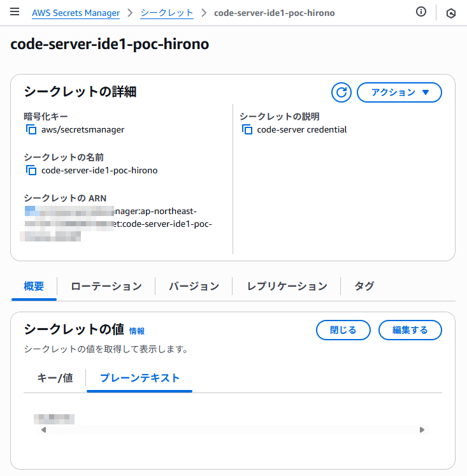
Task: Click the horizontal scrollbar track in plaintext box
Action: (x=233, y=430)
